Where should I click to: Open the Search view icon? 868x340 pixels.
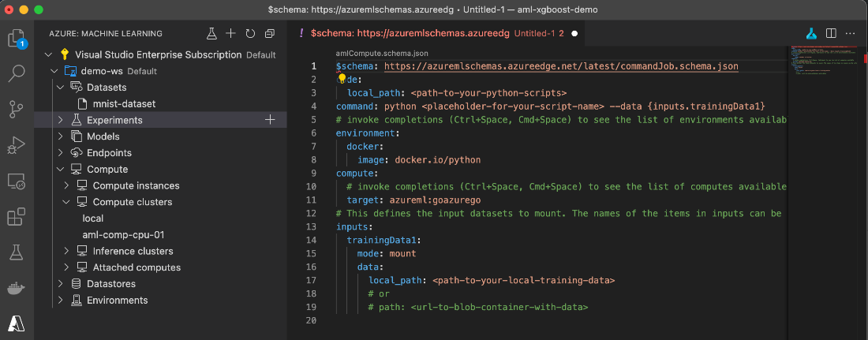pos(17,74)
